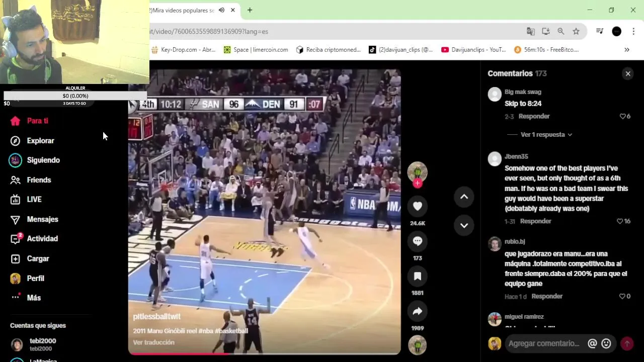Image resolution: width=644 pixels, height=362 pixels.
Task: Click the #nba hashtag in caption
Action: (206, 331)
